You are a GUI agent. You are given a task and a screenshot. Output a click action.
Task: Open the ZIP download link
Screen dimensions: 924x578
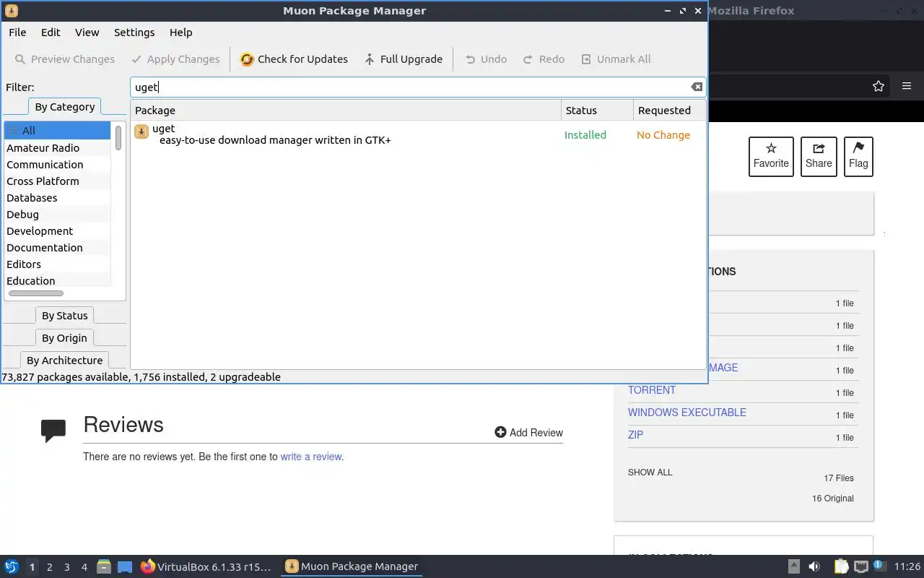point(635,435)
